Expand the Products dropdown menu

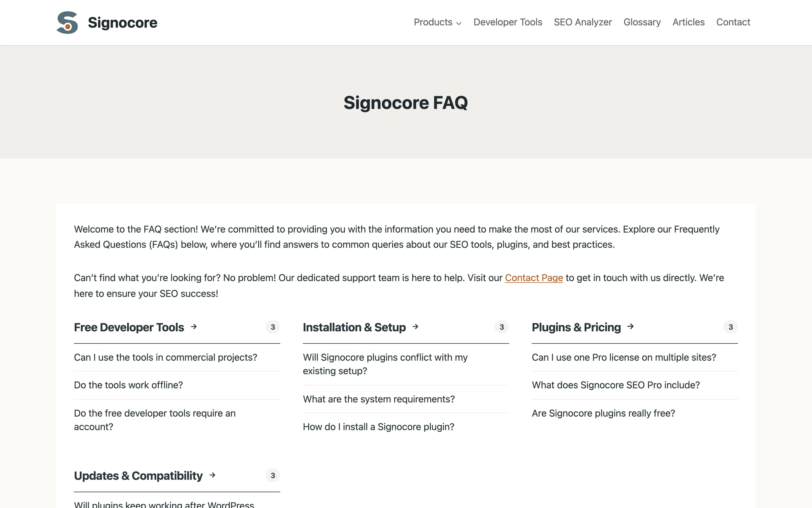[x=438, y=22]
